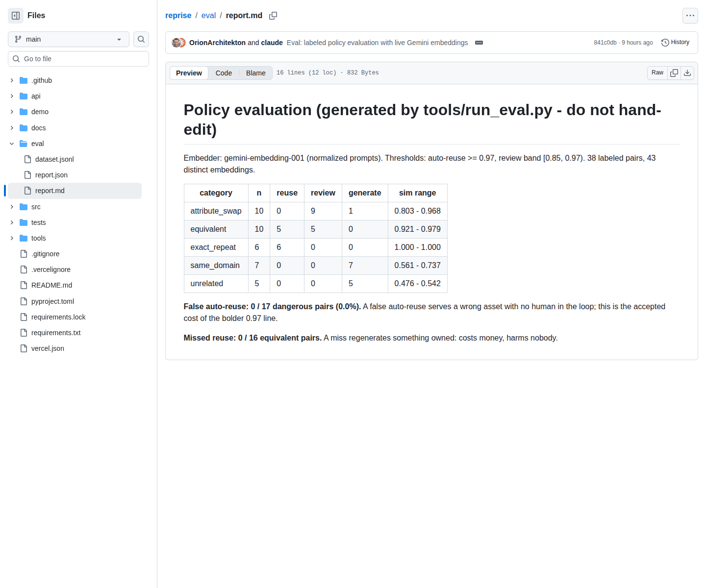Copy file path icon next to report.md
The height and width of the screenshot is (588, 706).
click(273, 16)
